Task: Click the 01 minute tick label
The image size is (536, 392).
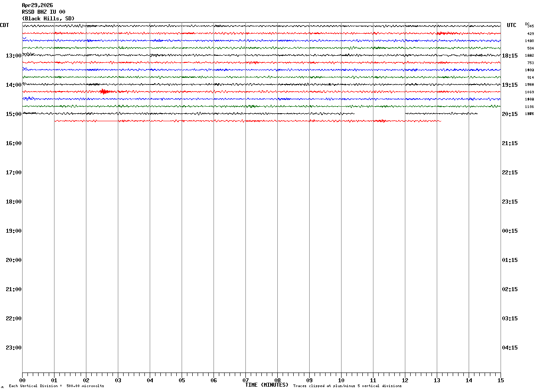Action: click(x=54, y=380)
